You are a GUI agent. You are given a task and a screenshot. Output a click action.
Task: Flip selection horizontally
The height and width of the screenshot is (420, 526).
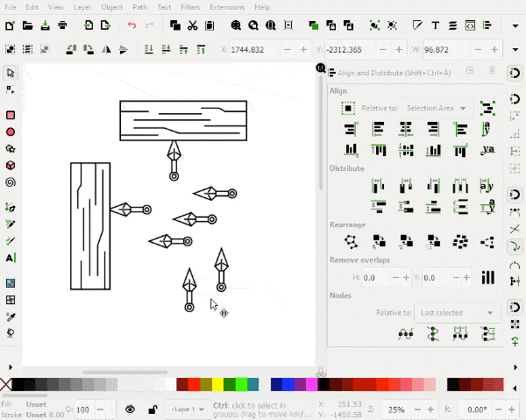tap(108, 49)
